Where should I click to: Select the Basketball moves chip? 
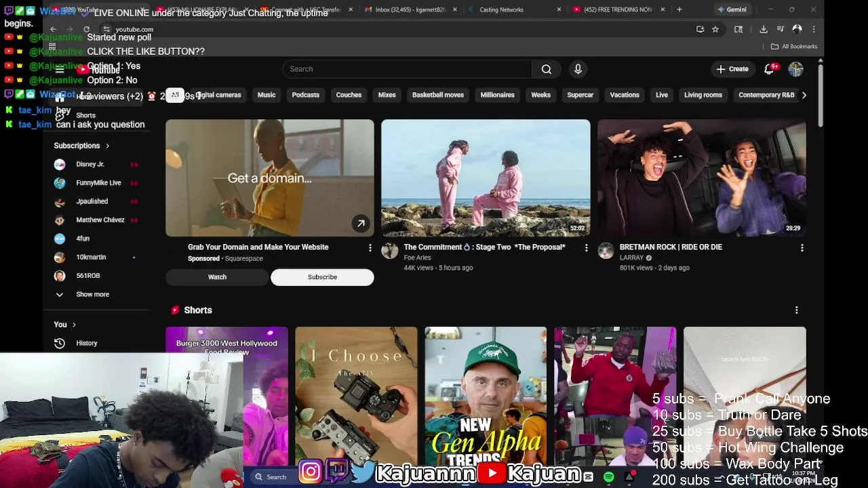point(438,95)
